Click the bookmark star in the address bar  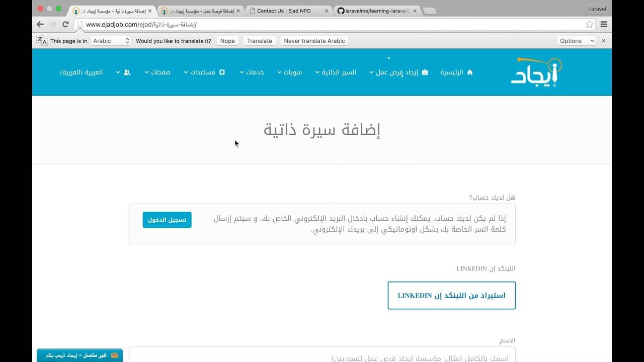point(589,24)
